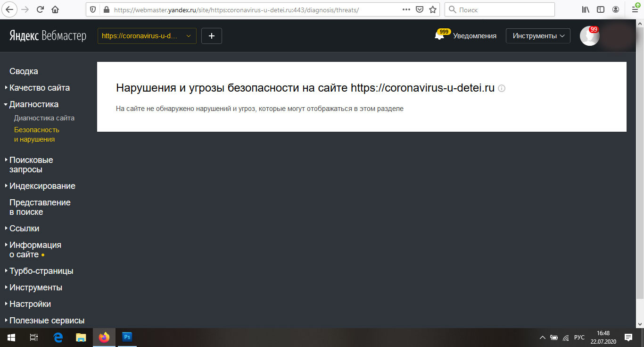Click the tracking protection shield icon
The image size is (644, 347).
pos(93,9)
